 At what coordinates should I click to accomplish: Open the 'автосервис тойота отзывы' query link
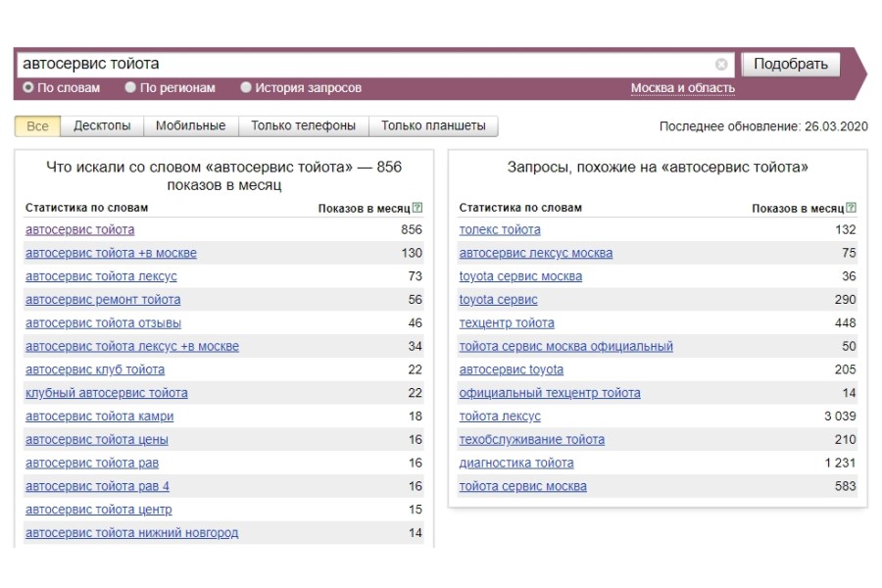(x=103, y=323)
